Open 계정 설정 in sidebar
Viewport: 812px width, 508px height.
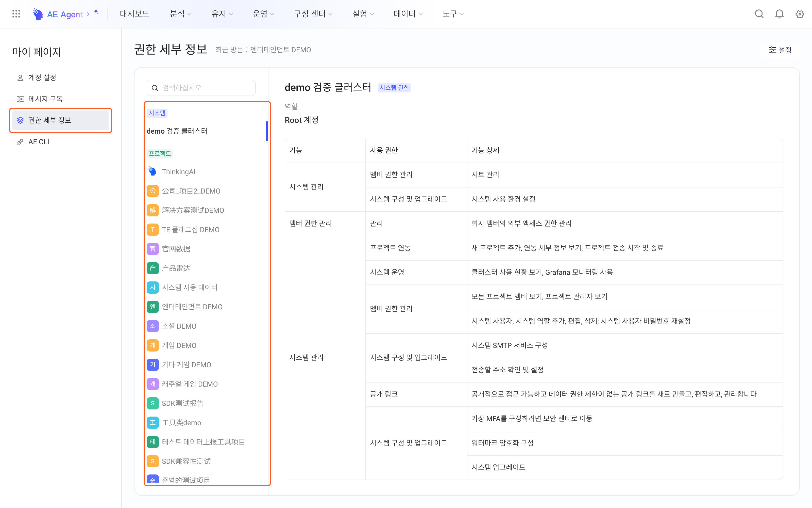click(x=60, y=78)
